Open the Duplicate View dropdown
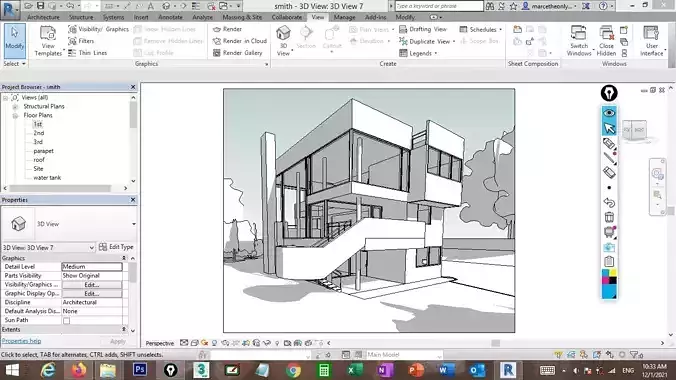 (427, 41)
